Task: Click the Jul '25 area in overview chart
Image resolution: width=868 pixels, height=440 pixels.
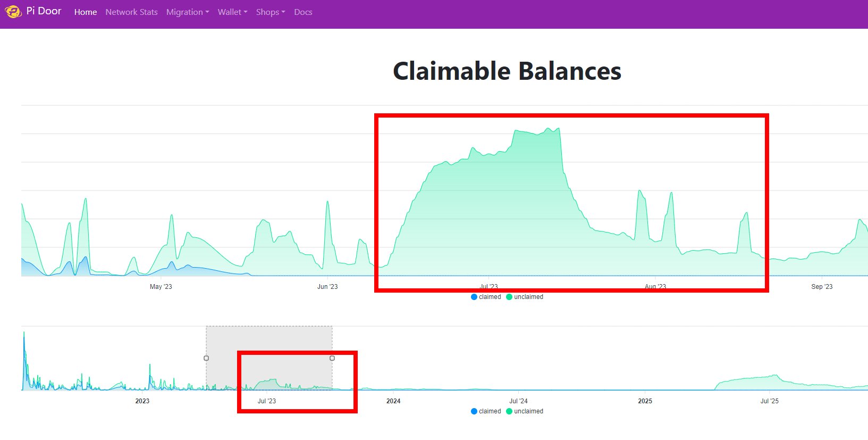Action: click(769, 381)
